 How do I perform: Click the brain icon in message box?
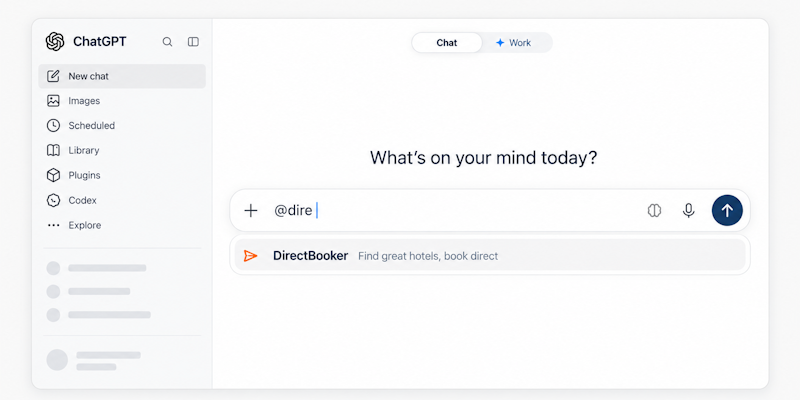click(x=655, y=211)
